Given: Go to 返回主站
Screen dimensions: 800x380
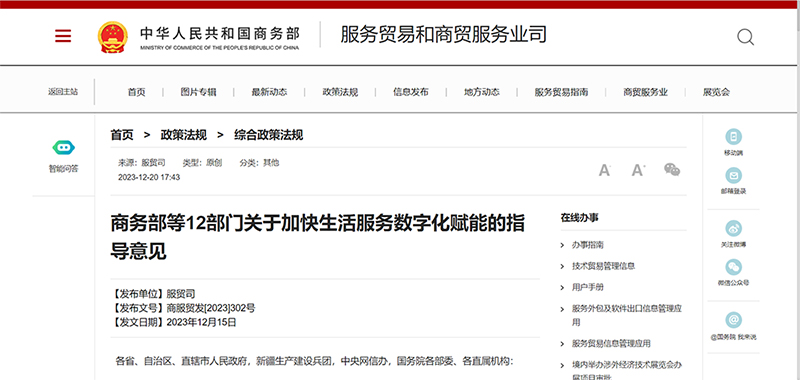Looking at the screenshot, I should [x=63, y=92].
